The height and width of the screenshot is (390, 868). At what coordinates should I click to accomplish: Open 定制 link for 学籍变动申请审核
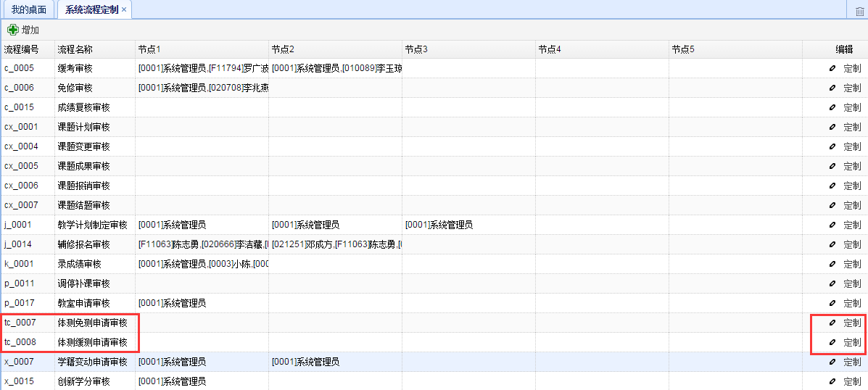(852, 362)
